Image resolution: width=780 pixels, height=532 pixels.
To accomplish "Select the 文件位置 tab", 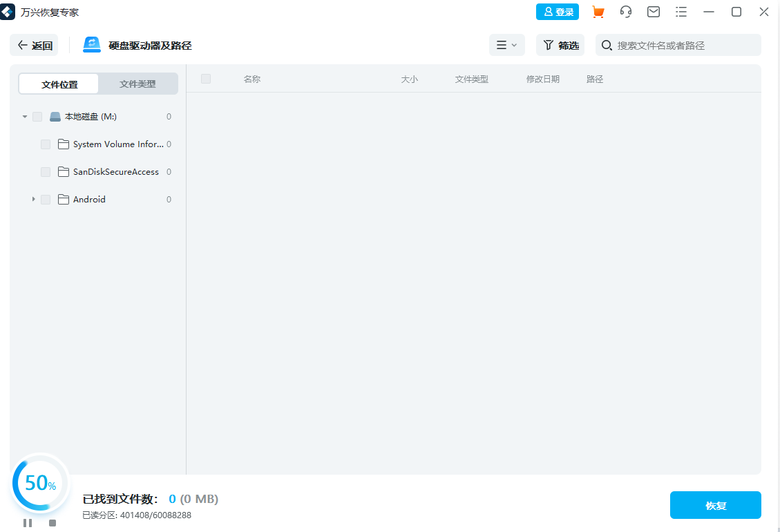I will coord(58,83).
